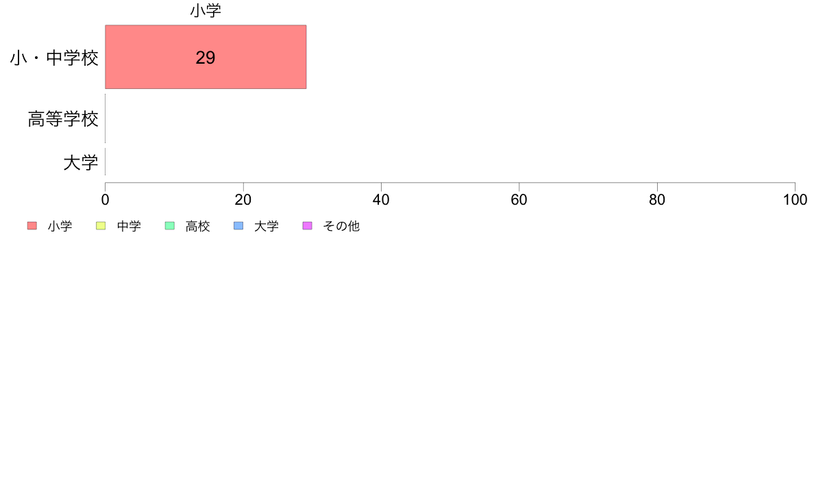Click the 小・中学校 category axis label
The width and height of the screenshot is (814, 504).
(54, 58)
